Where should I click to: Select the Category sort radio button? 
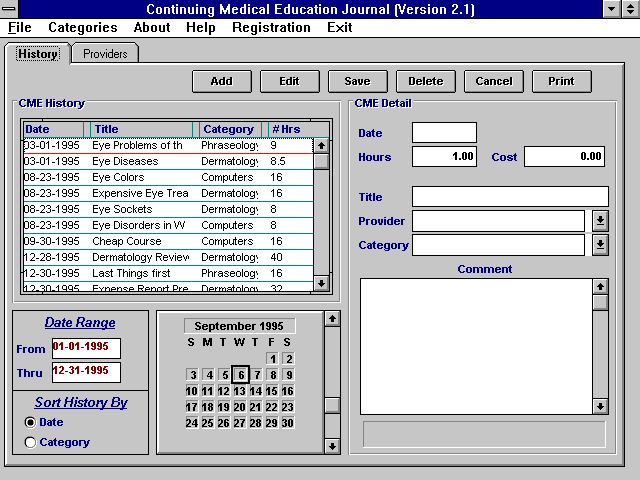[x=30, y=442]
